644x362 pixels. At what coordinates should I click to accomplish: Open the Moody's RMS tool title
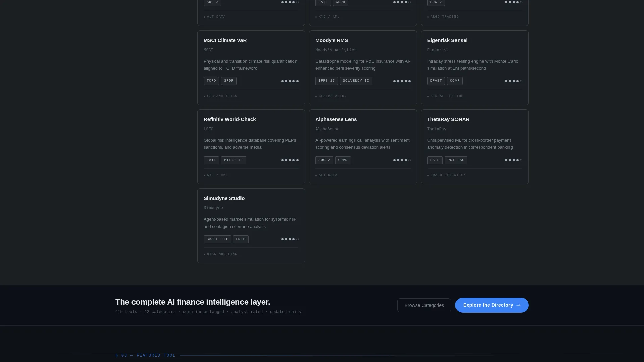click(x=332, y=40)
